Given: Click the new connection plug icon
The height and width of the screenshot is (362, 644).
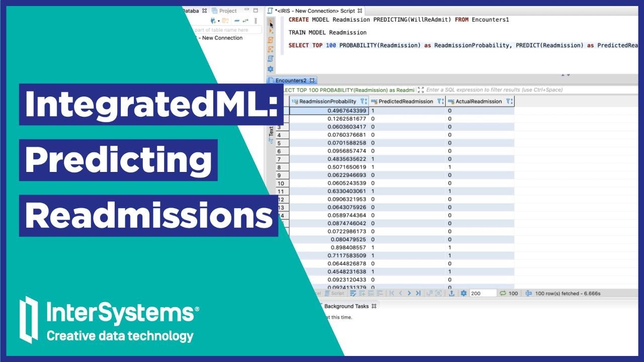Looking at the screenshot, I should 213,21.
